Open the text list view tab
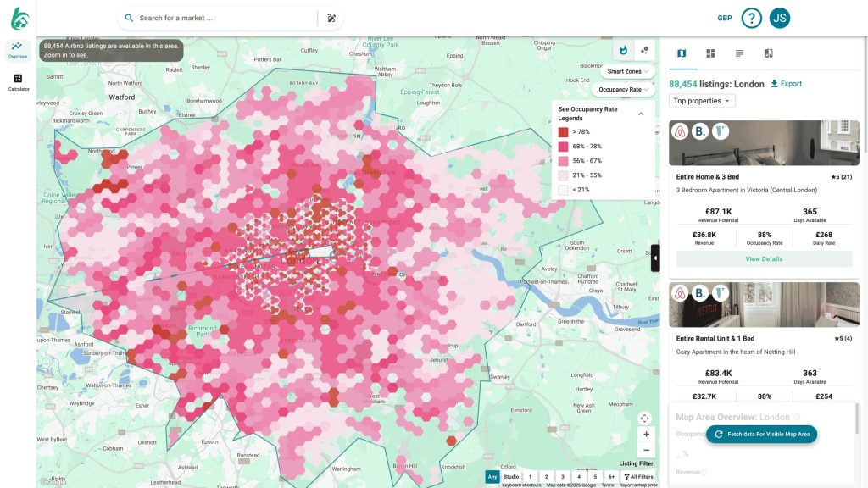 (739, 53)
